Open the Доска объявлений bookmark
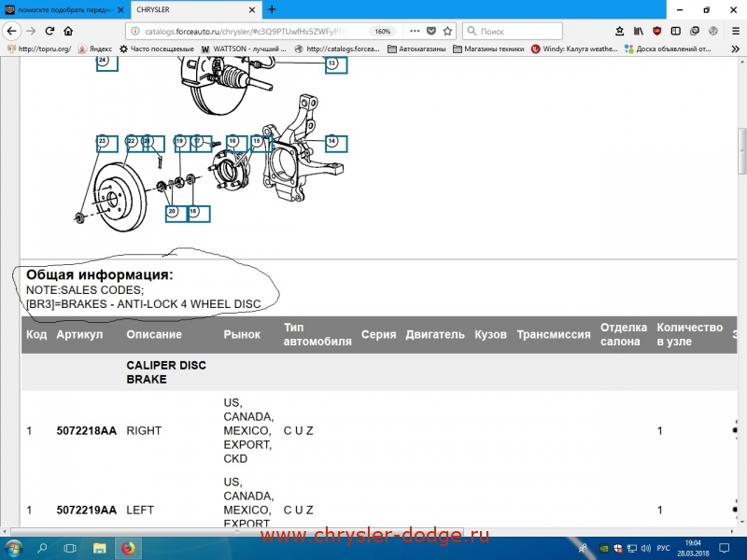747x560 pixels. pos(668,49)
